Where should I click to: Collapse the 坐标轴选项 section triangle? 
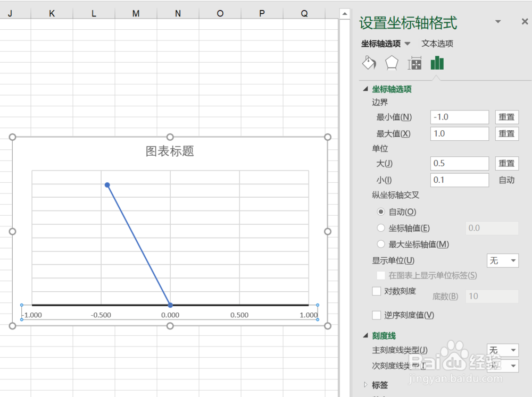(x=365, y=89)
